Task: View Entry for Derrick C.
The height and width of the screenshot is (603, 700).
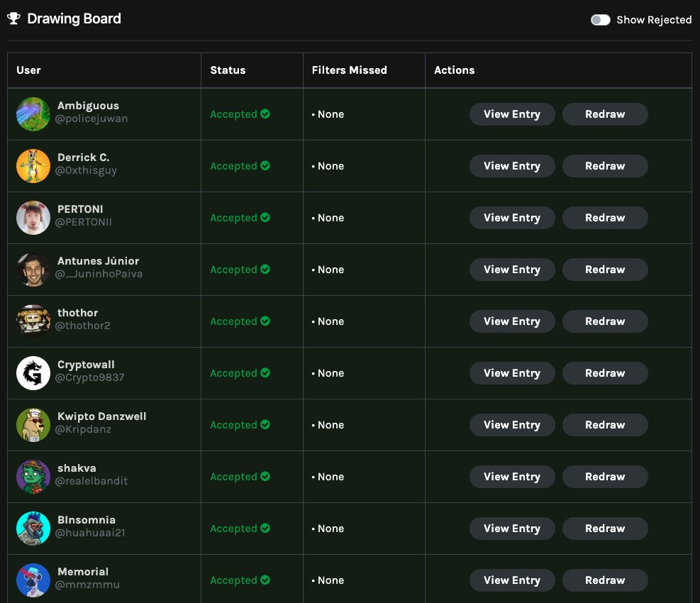Action: coord(512,166)
